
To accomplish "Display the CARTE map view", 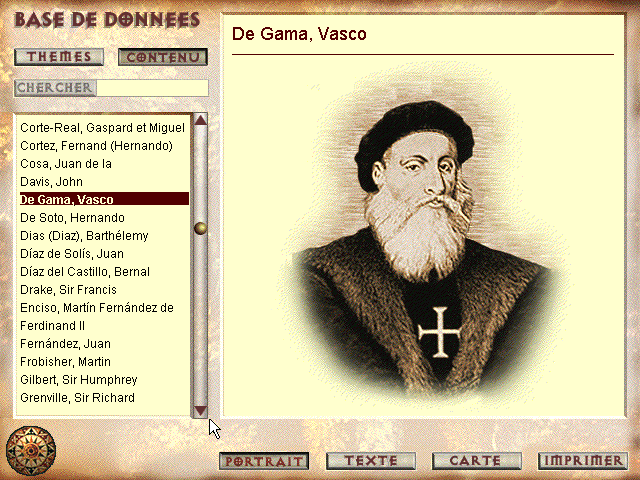I will click(x=476, y=461).
